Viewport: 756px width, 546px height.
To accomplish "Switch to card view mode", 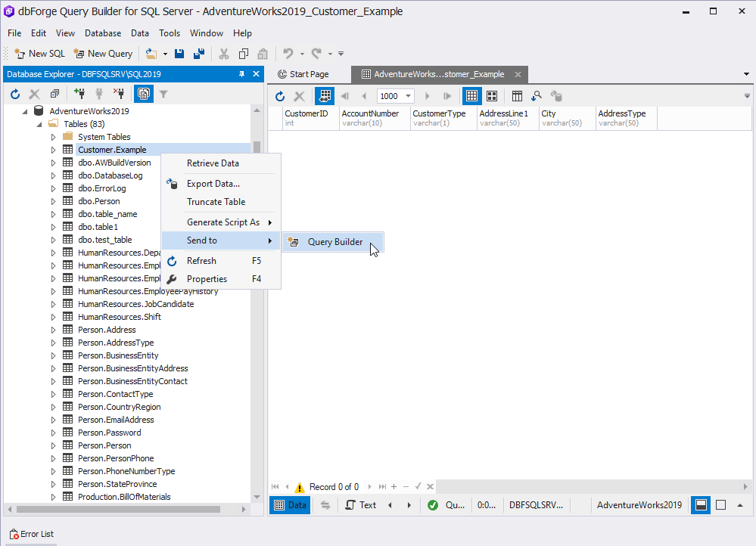I will click(x=492, y=96).
